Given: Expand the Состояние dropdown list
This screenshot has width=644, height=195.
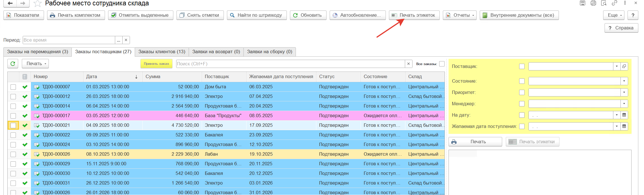Looking at the screenshot, I should click(624, 81).
